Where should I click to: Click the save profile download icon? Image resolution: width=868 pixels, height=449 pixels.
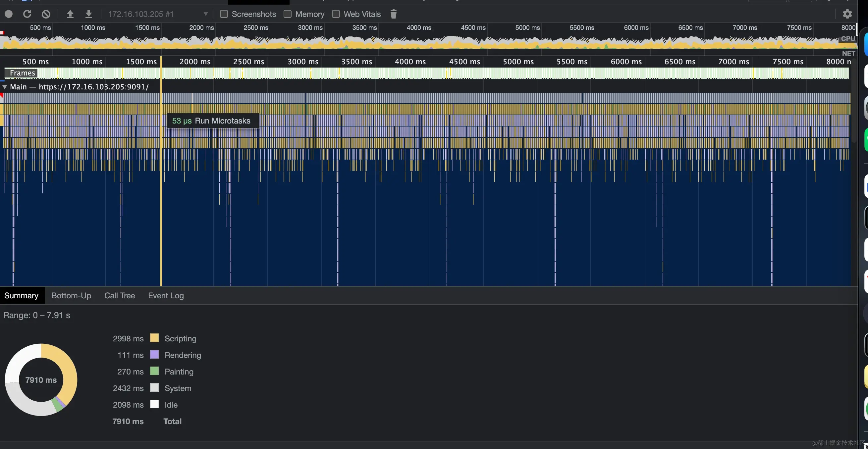tap(88, 14)
